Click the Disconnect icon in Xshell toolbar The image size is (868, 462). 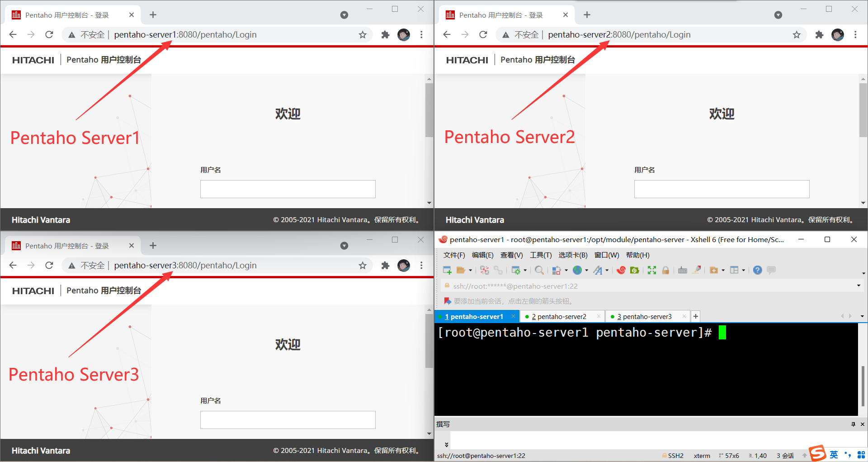click(x=485, y=270)
